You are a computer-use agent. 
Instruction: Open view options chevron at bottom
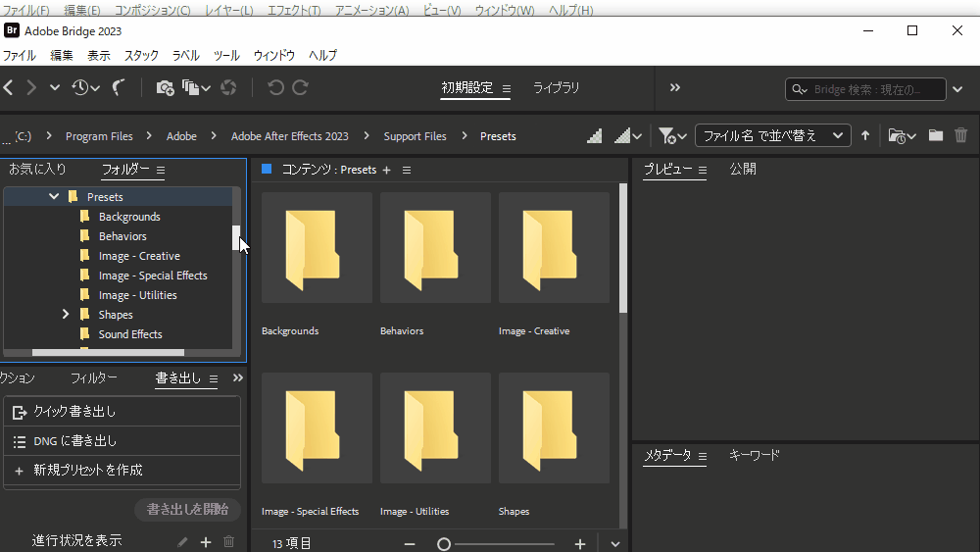[615, 544]
